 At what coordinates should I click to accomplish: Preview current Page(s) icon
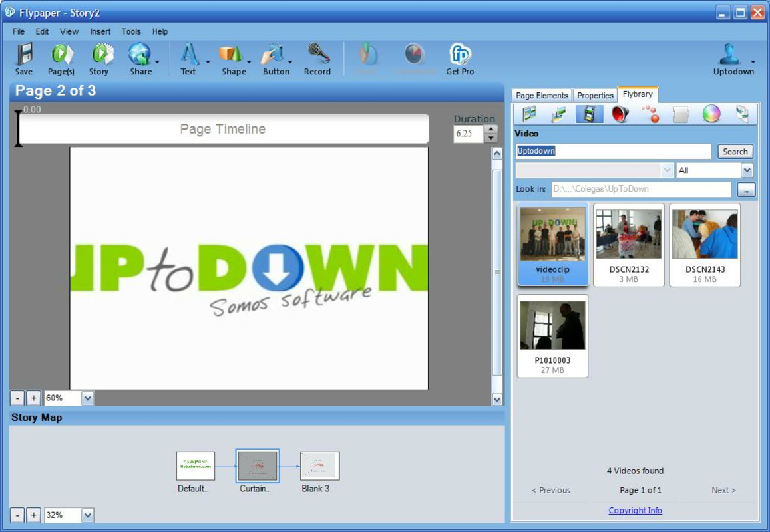[62, 55]
